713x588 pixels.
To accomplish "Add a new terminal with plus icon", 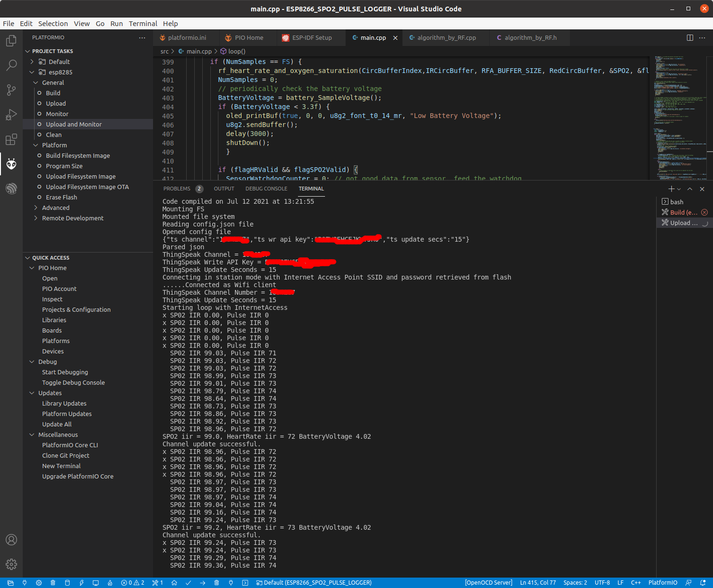I will [x=671, y=189].
